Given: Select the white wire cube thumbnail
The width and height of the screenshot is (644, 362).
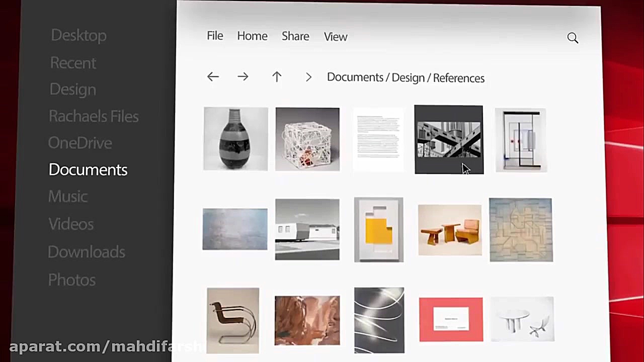Looking at the screenshot, I should 307,139.
